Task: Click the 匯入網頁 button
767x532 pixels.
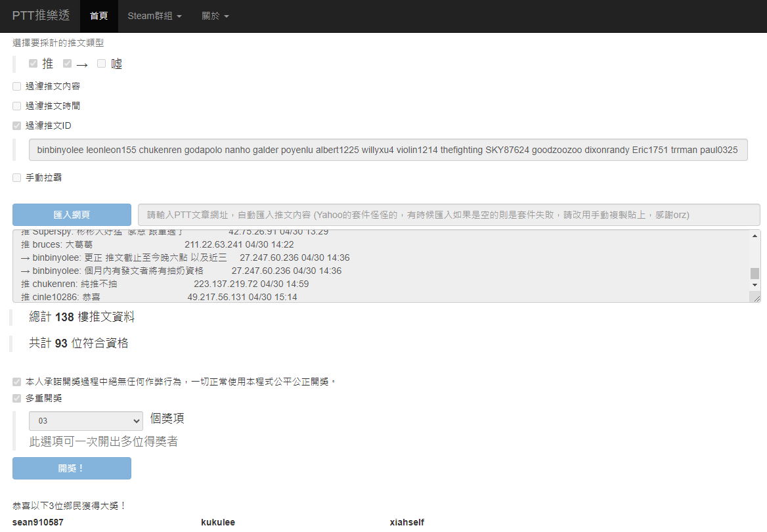Action: point(72,215)
